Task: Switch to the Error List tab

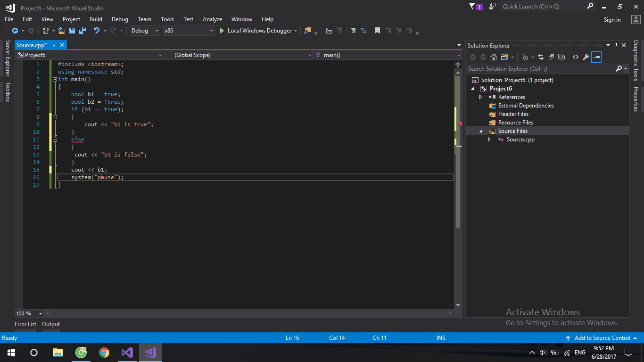Action: coord(25,324)
